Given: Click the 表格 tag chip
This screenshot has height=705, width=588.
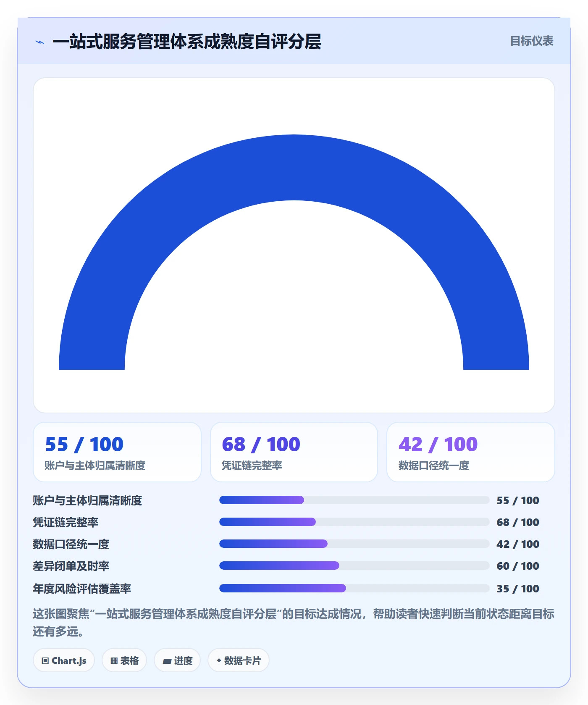Looking at the screenshot, I should [124, 660].
